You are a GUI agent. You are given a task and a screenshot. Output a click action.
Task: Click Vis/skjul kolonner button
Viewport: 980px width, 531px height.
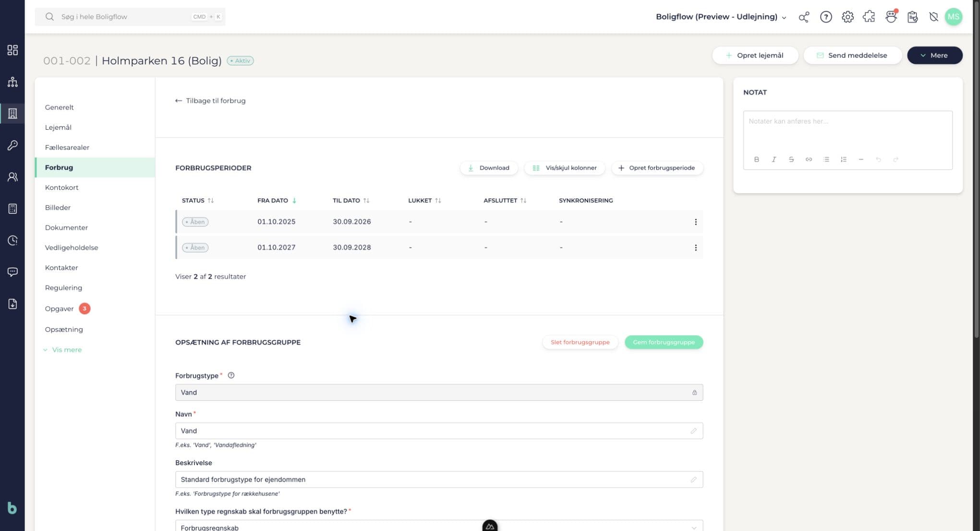(565, 168)
